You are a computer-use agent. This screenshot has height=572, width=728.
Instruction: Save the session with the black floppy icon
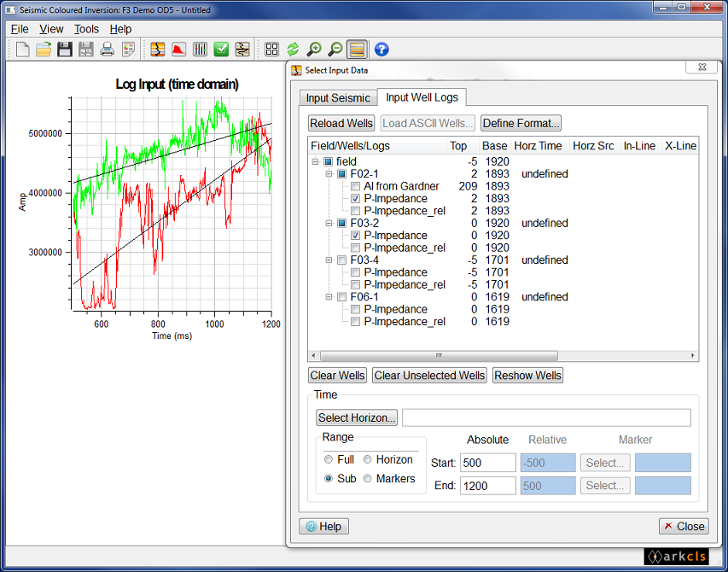(65, 50)
